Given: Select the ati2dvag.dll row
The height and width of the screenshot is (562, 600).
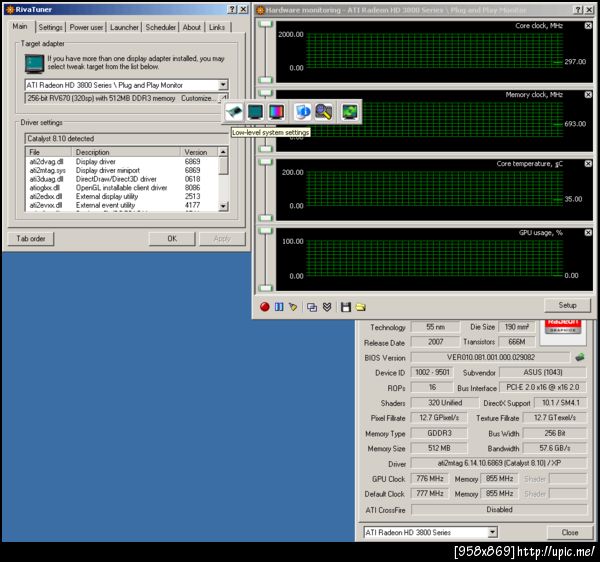Looking at the screenshot, I should [122, 161].
